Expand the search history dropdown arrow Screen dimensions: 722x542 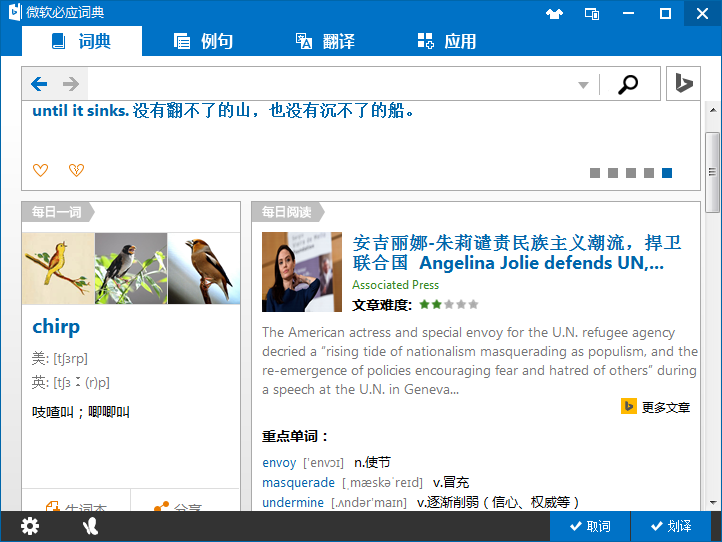(583, 85)
